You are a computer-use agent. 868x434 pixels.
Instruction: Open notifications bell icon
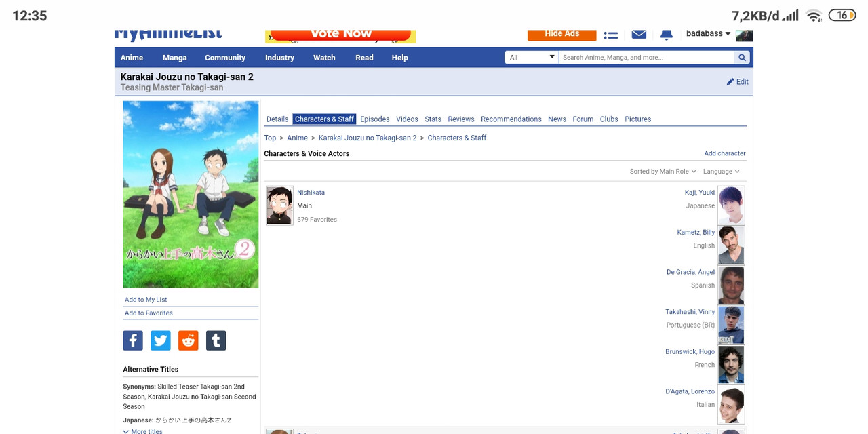[667, 34]
